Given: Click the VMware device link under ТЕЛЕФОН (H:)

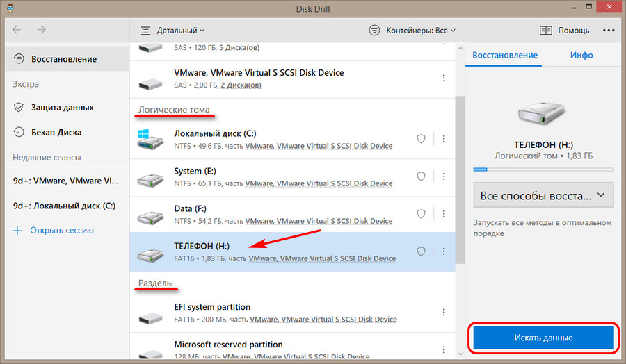Looking at the screenshot, I should click(x=322, y=258).
